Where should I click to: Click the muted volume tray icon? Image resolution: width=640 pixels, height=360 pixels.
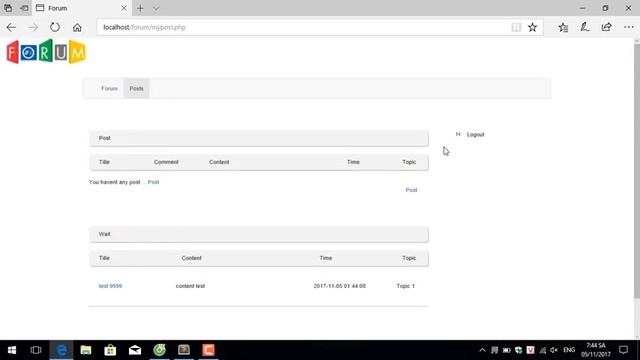tap(553, 350)
